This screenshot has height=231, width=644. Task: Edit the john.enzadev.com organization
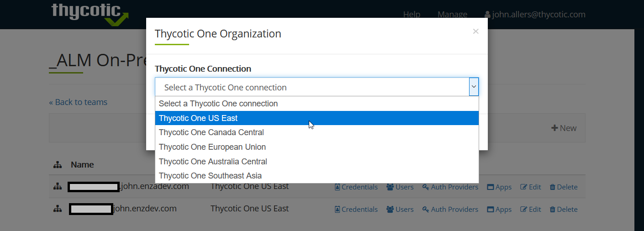click(531, 187)
